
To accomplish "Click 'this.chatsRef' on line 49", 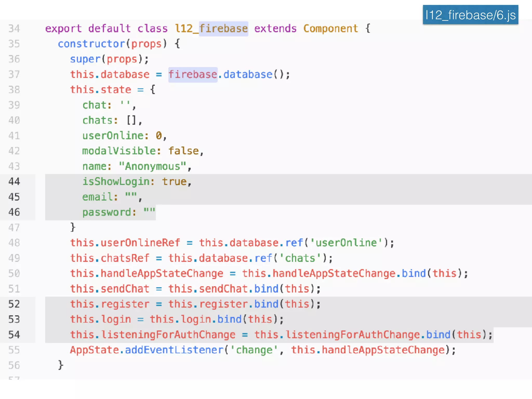I will (x=110, y=258).
